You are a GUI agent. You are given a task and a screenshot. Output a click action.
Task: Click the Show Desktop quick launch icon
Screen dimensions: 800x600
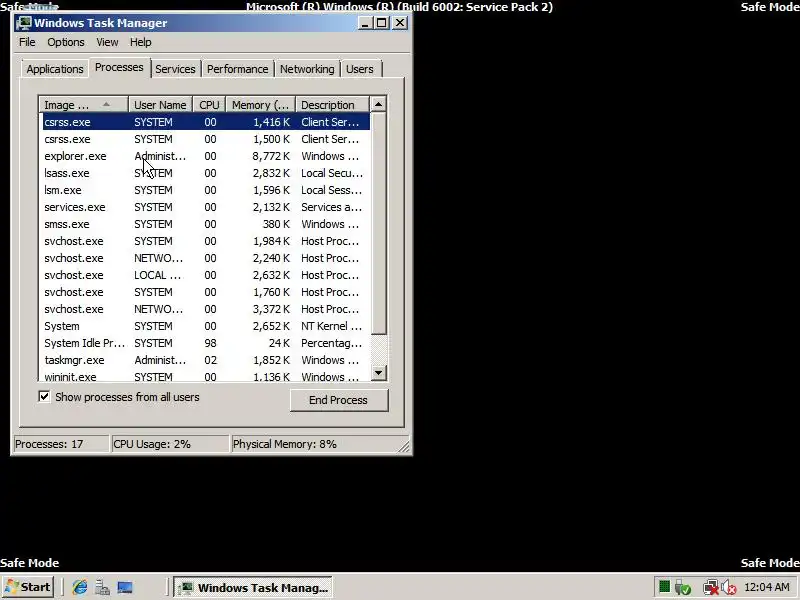click(x=125, y=587)
